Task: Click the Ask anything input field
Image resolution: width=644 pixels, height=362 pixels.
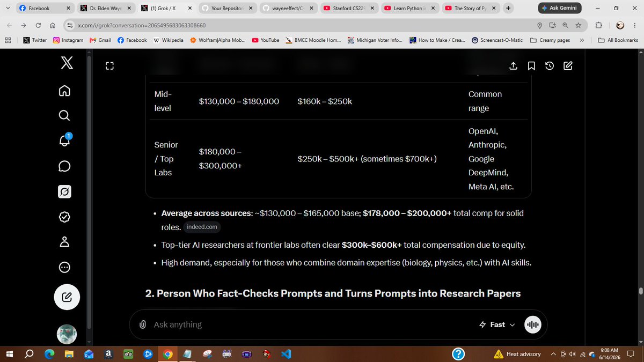Action: 311,324
